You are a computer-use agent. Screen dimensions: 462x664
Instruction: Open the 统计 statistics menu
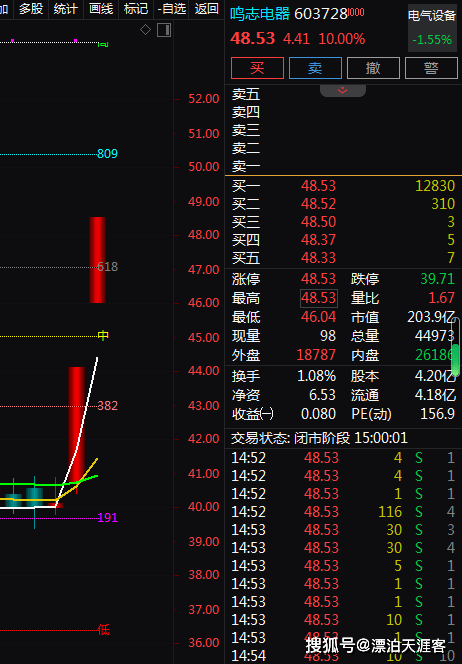coord(66,8)
